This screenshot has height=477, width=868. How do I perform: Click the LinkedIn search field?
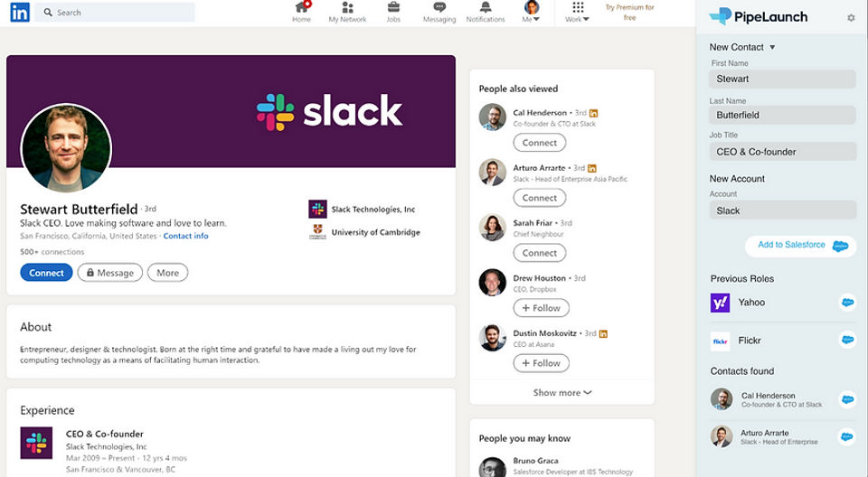click(122, 13)
